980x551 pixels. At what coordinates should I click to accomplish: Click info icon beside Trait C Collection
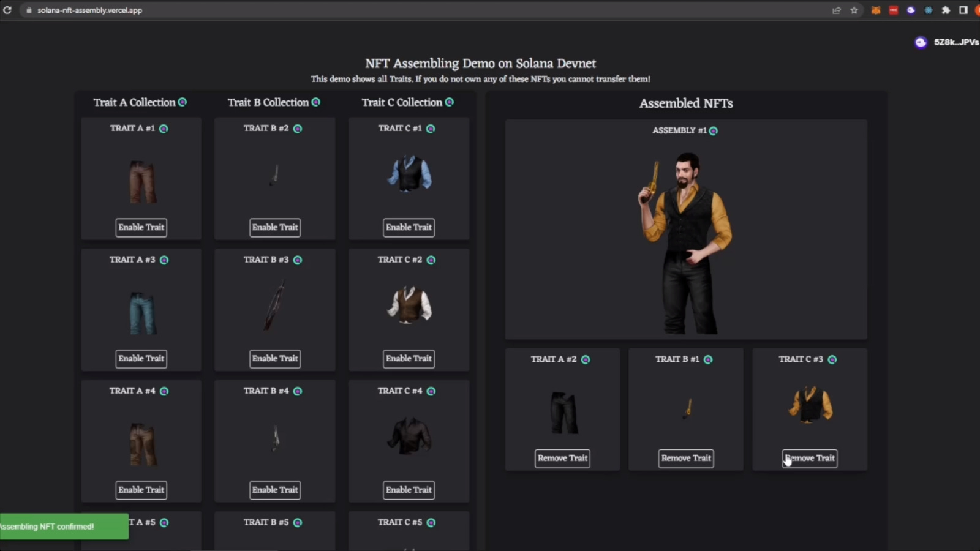tap(450, 102)
